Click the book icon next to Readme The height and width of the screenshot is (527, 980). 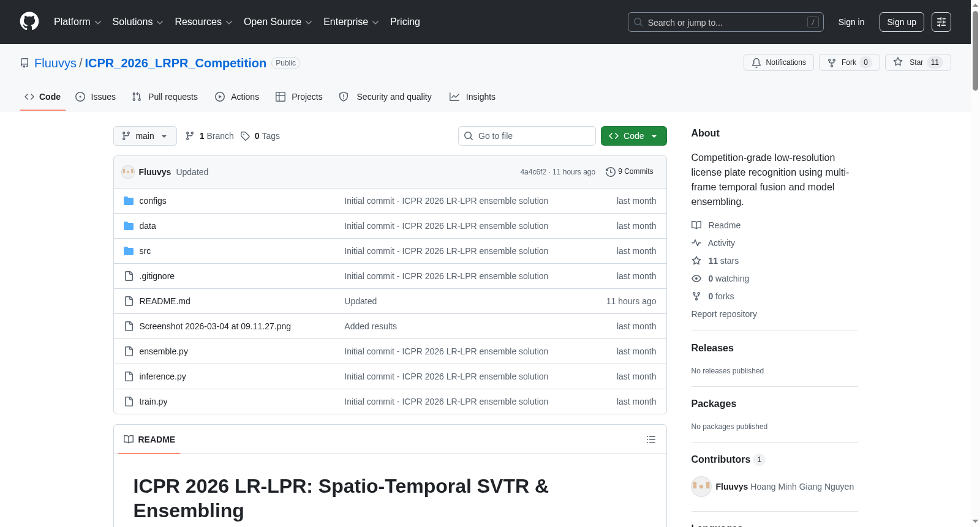[696, 225]
